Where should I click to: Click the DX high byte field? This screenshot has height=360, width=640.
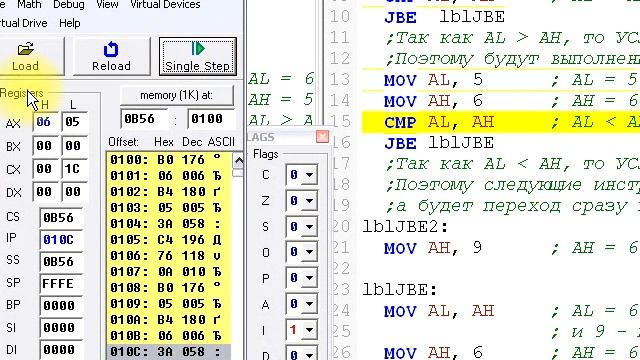coord(45,192)
